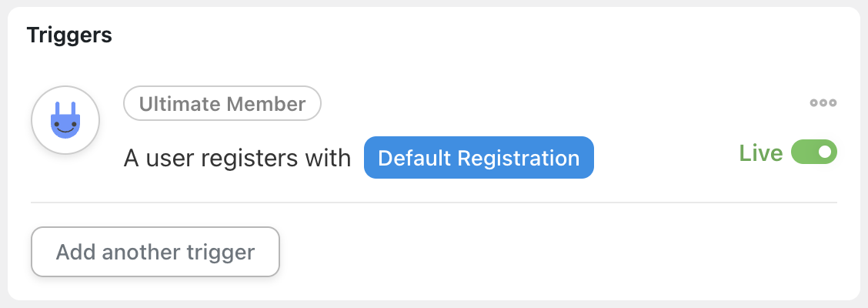The image size is (868, 308).
Task: Add a new trigger to the recipe
Action: coord(155,252)
